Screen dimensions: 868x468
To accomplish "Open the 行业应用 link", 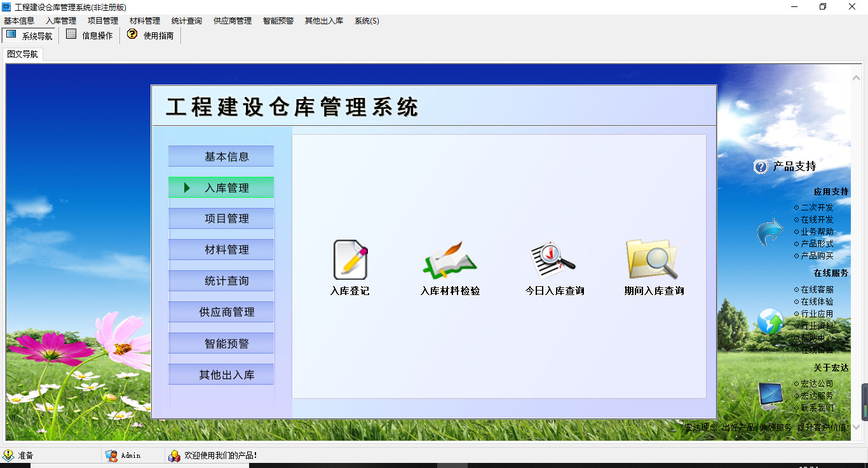I will 817,313.
